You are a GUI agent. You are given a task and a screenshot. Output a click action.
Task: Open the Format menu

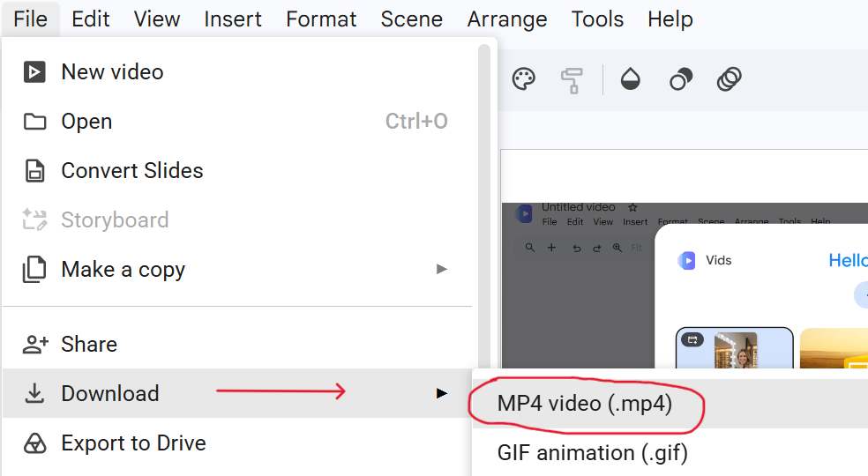[321, 19]
